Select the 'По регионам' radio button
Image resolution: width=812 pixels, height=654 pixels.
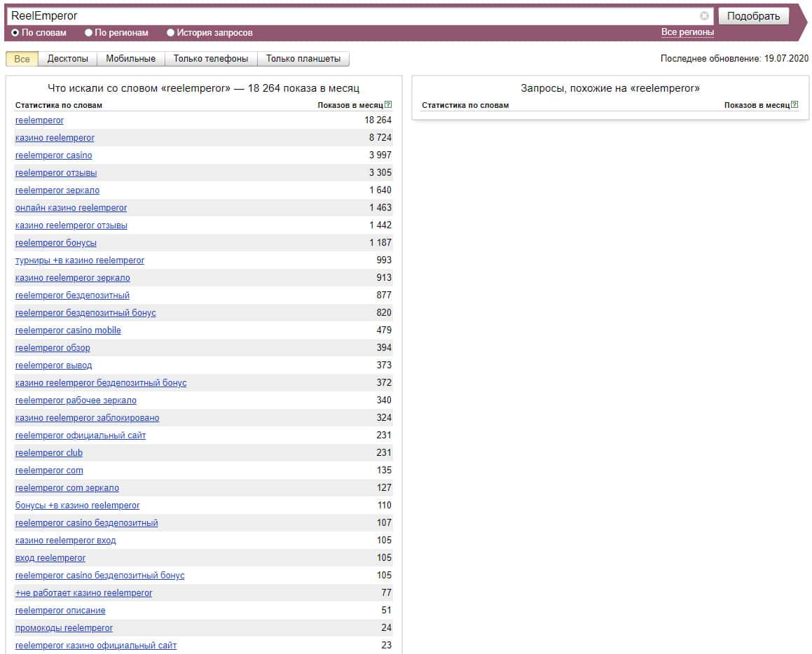pos(88,33)
